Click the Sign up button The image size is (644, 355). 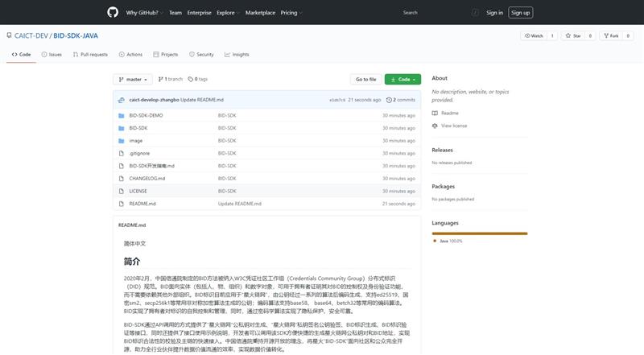click(x=520, y=13)
